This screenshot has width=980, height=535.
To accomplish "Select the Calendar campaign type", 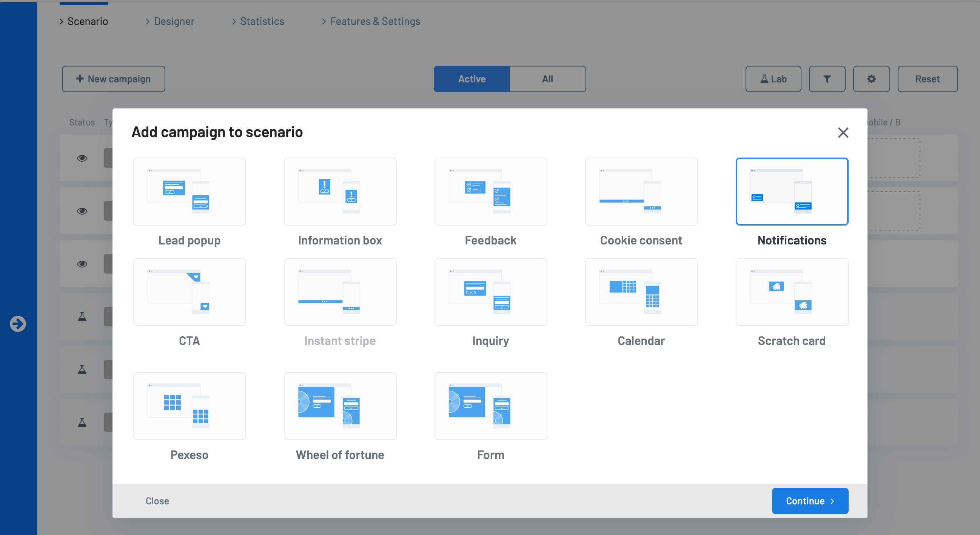I will pyautogui.click(x=641, y=292).
